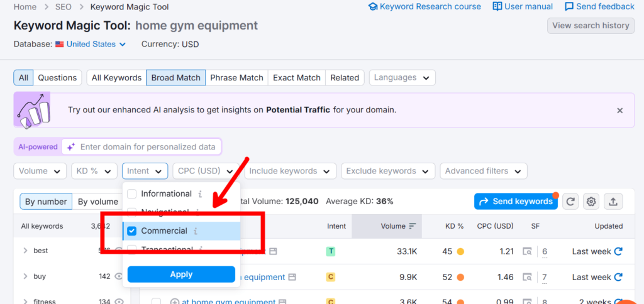The height and width of the screenshot is (304, 644).
Task: Click Send feedback link
Action: coord(599,6)
